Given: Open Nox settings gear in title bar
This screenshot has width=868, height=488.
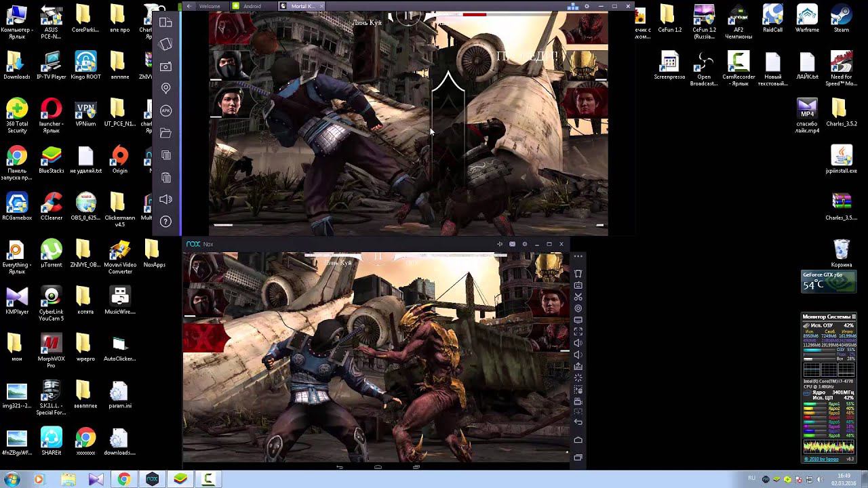Looking at the screenshot, I should click(524, 244).
